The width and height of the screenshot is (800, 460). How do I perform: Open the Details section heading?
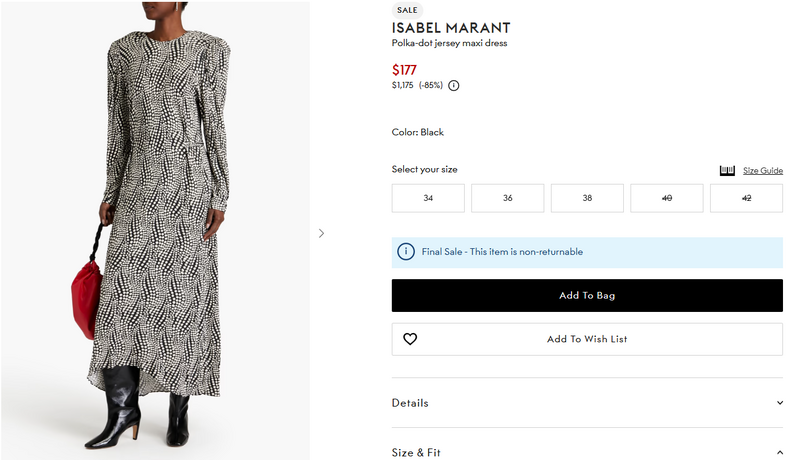tap(410, 403)
